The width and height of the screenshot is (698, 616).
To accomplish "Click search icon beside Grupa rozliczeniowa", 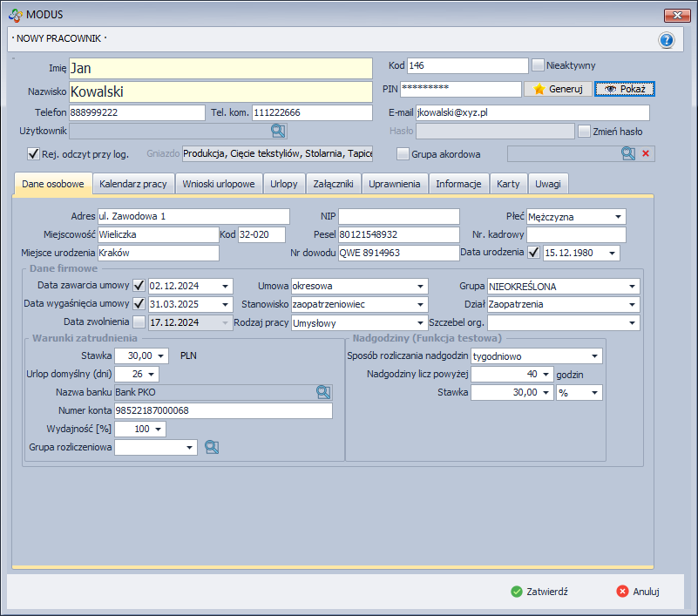I will [x=212, y=447].
